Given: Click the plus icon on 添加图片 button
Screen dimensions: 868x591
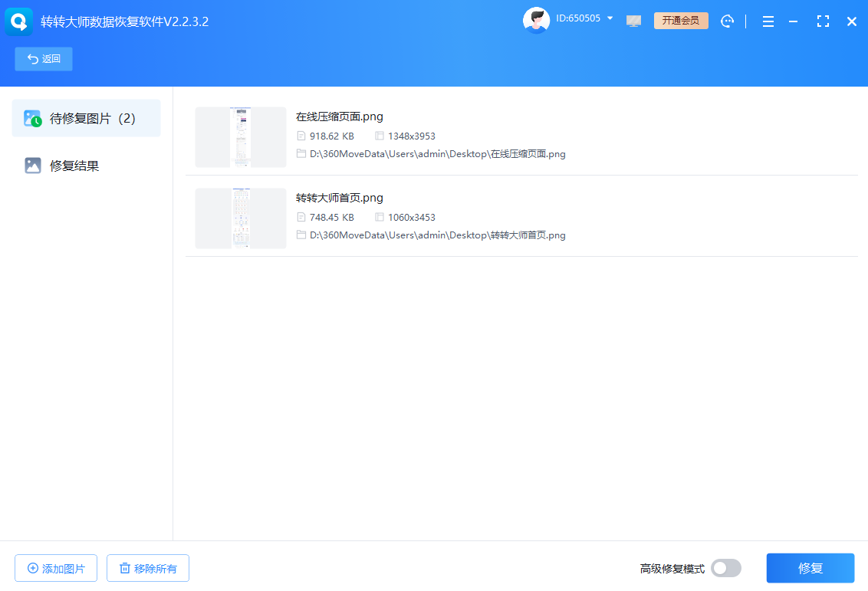Looking at the screenshot, I should coord(31,568).
